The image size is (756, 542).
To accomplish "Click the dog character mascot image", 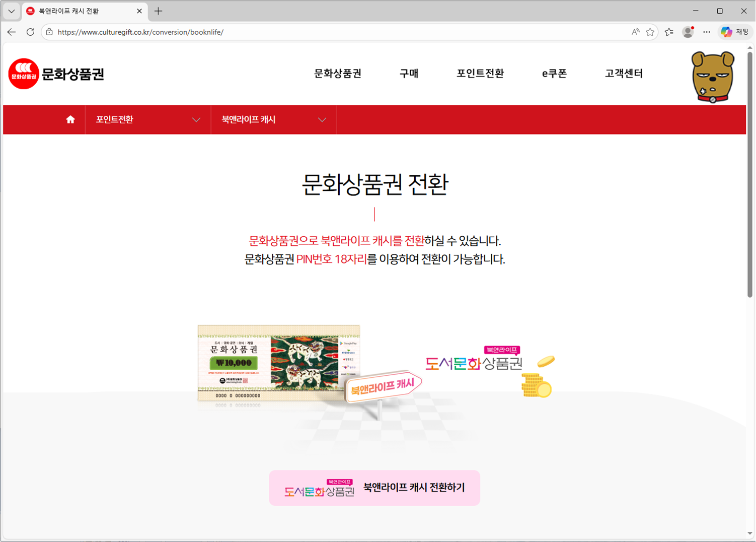I will 713,77.
